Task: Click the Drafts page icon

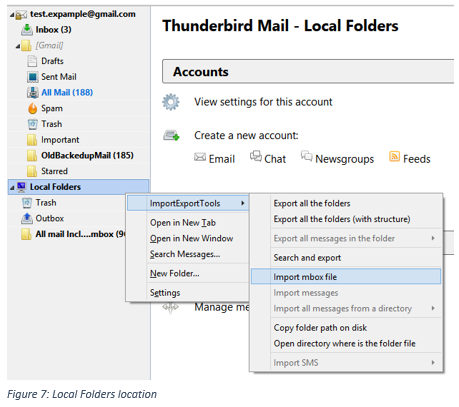Action: [32, 61]
